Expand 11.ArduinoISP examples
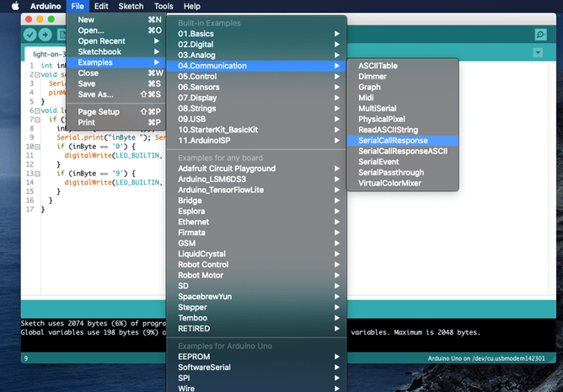 pyautogui.click(x=256, y=141)
